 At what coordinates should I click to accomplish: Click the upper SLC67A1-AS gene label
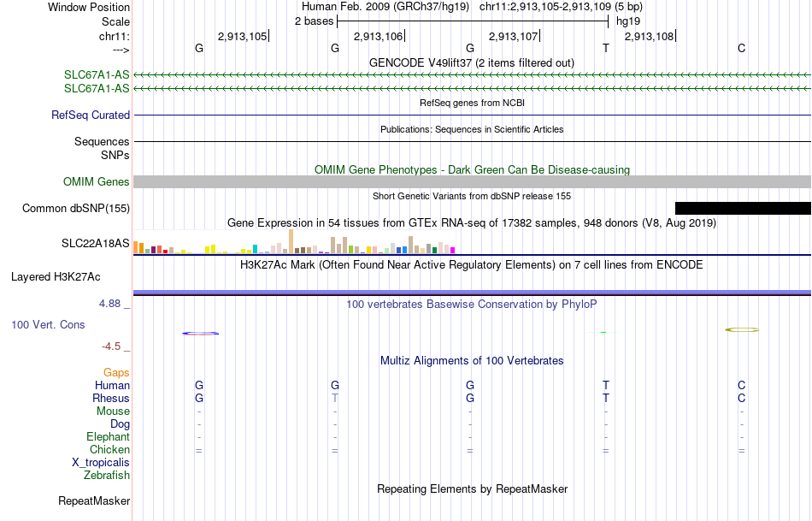pyautogui.click(x=97, y=74)
